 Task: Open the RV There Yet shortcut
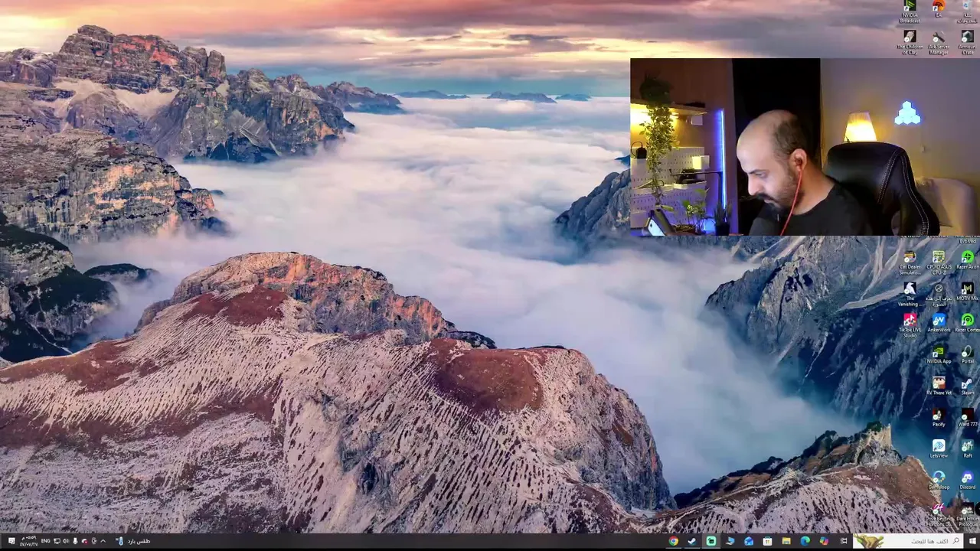[939, 386]
